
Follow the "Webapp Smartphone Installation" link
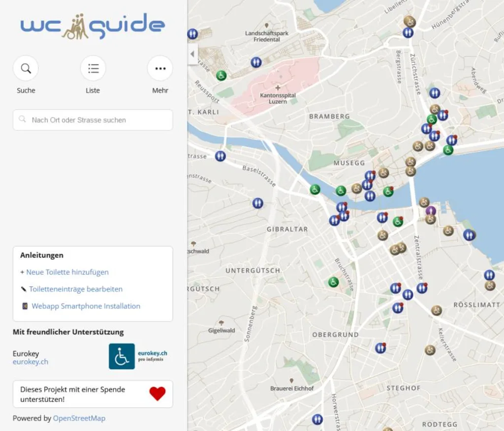pyautogui.click(x=85, y=306)
